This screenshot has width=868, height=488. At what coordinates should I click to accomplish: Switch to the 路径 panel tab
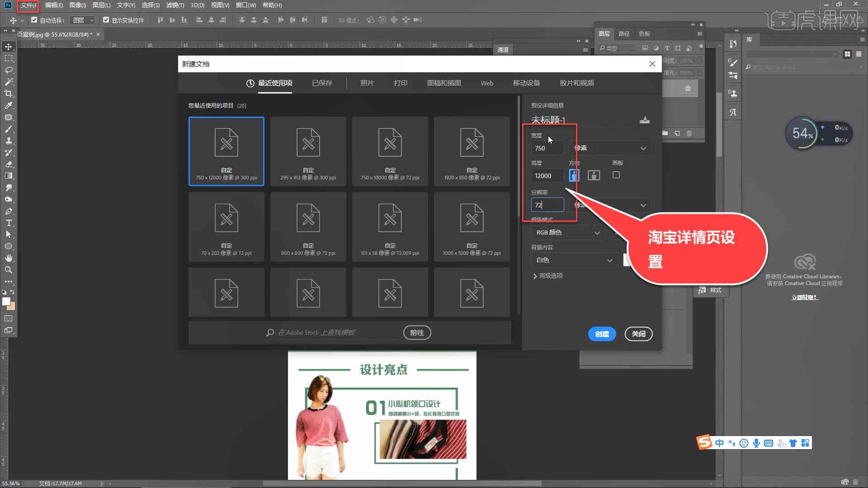(x=624, y=33)
